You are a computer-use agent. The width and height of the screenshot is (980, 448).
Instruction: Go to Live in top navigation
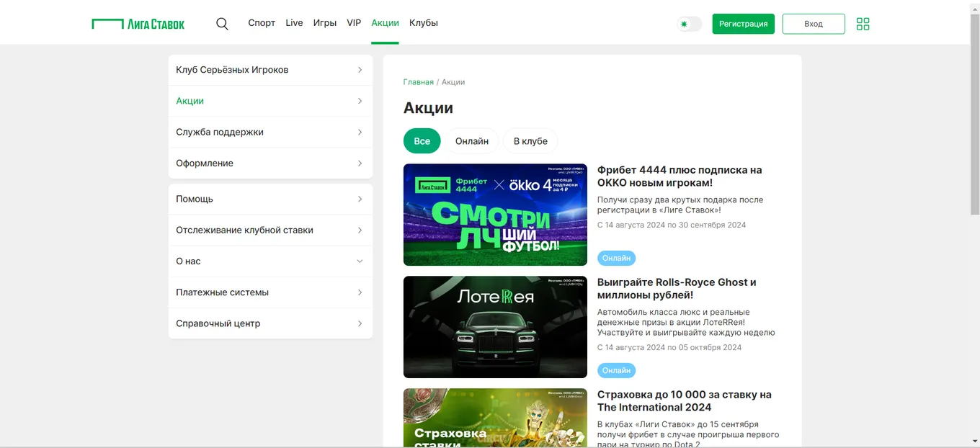click(x=294, y=23)
